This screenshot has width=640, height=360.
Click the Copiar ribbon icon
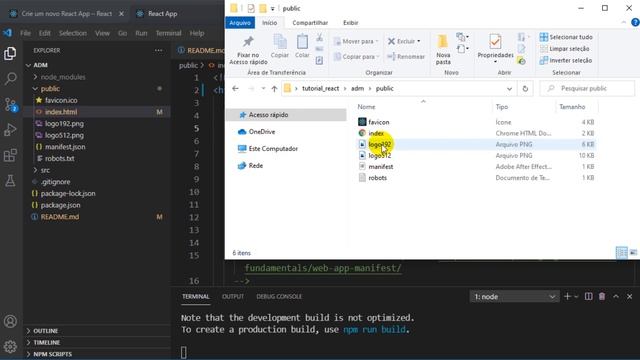(x=280, y=42)
